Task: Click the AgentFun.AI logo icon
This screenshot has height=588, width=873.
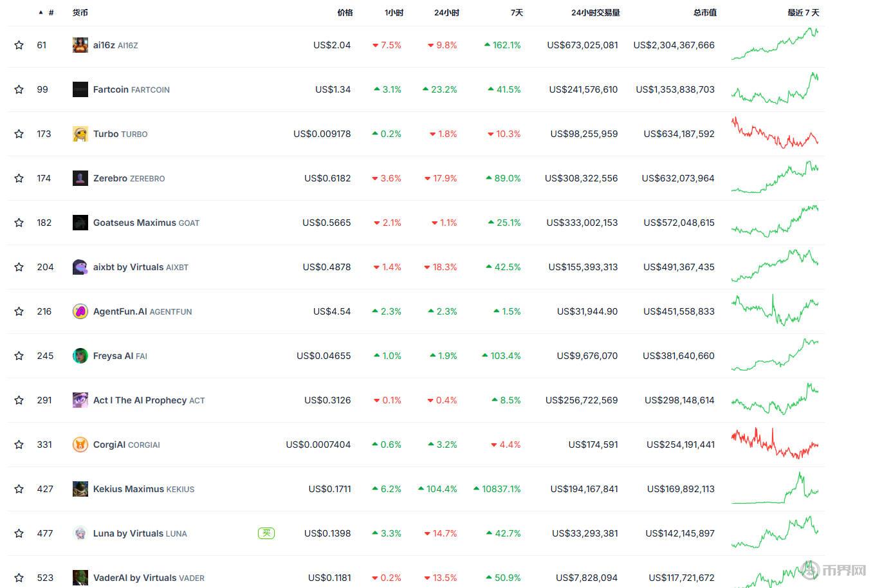Action: coord(80,311)
